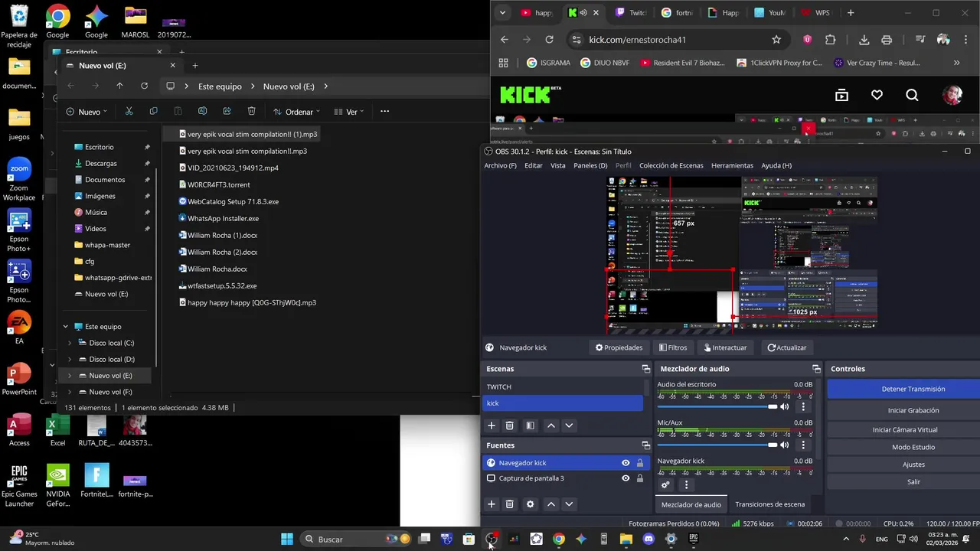
Task: Toggle visibility of Navegador kick source
Action: pyautogui.click(x=626, y=463)
